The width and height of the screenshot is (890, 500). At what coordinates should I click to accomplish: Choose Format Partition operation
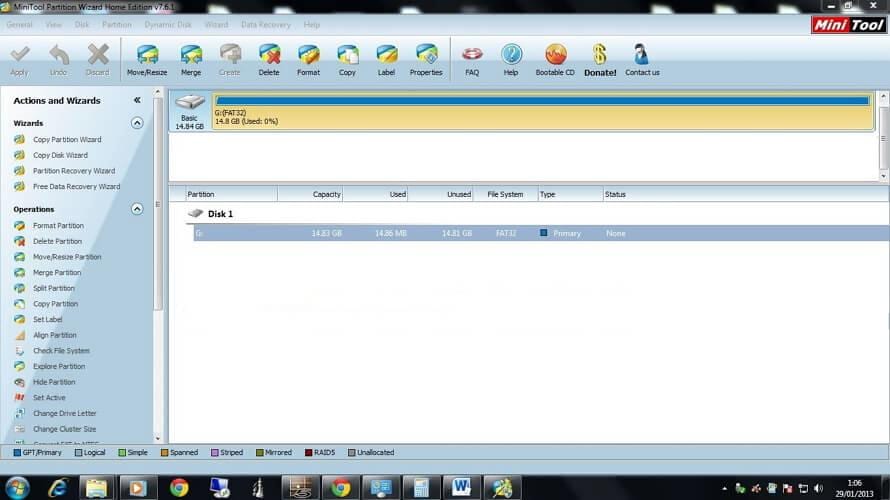click(x=58, y=226)
